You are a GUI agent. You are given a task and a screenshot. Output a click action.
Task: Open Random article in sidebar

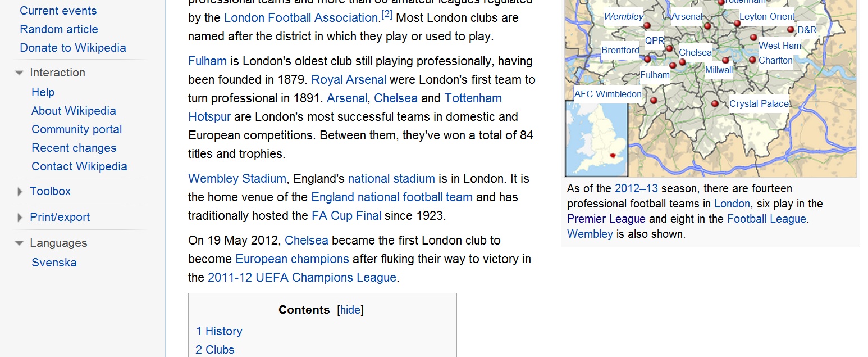point(59,29)
